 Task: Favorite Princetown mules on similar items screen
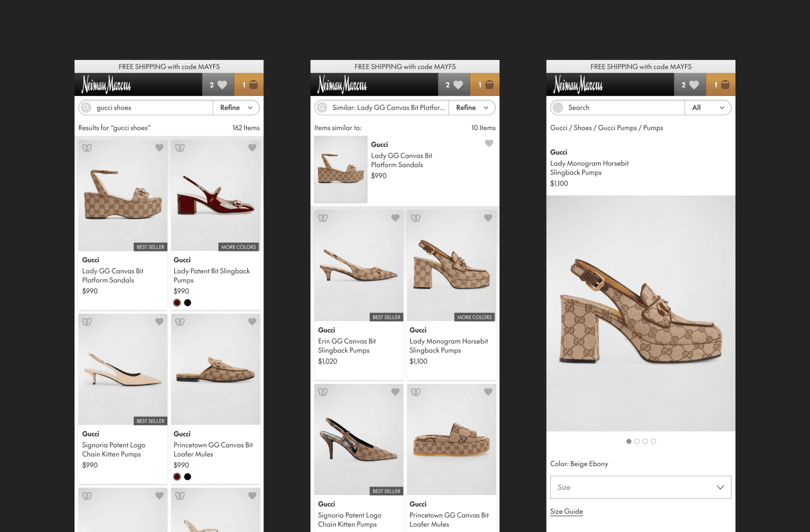click(488, 392)
